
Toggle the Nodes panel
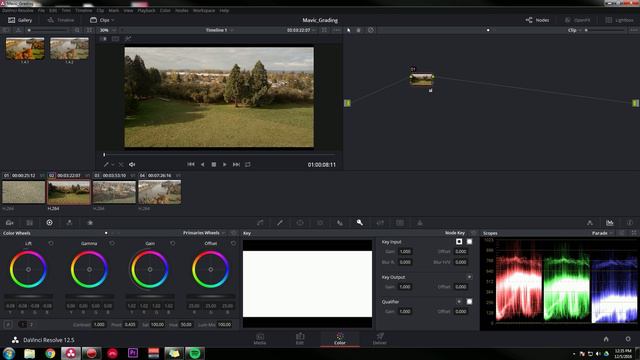538,20
